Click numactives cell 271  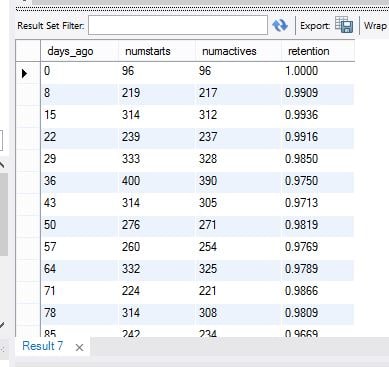click(238, 225)
